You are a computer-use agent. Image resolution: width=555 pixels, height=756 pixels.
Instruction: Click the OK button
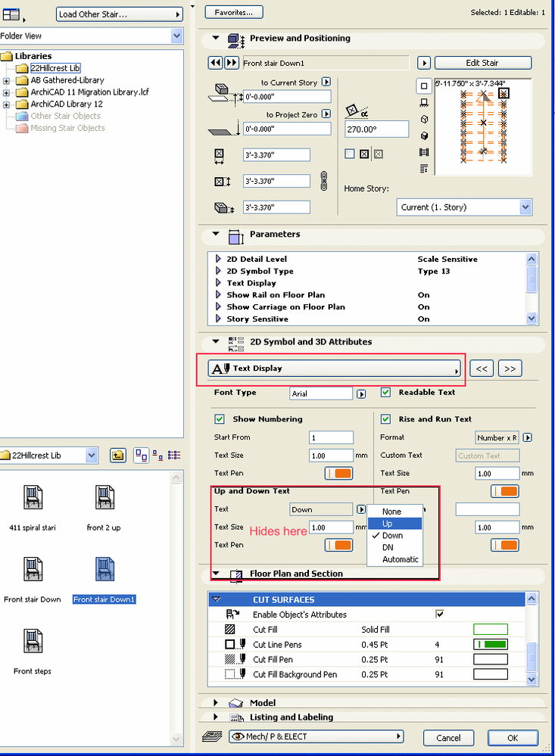(513, 738)
